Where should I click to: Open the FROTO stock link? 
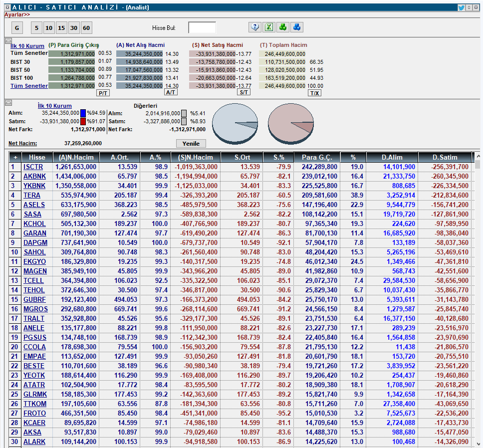coord(34,414)
